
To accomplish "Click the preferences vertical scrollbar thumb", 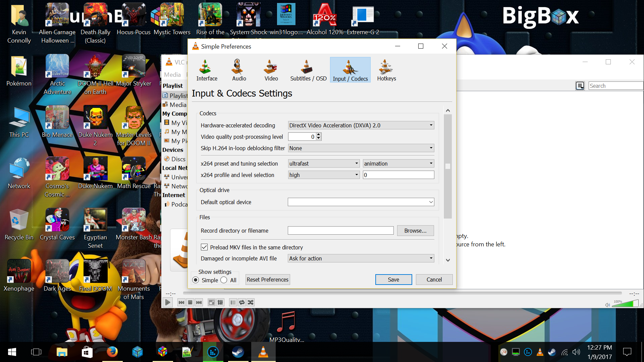I will (448, 166).
